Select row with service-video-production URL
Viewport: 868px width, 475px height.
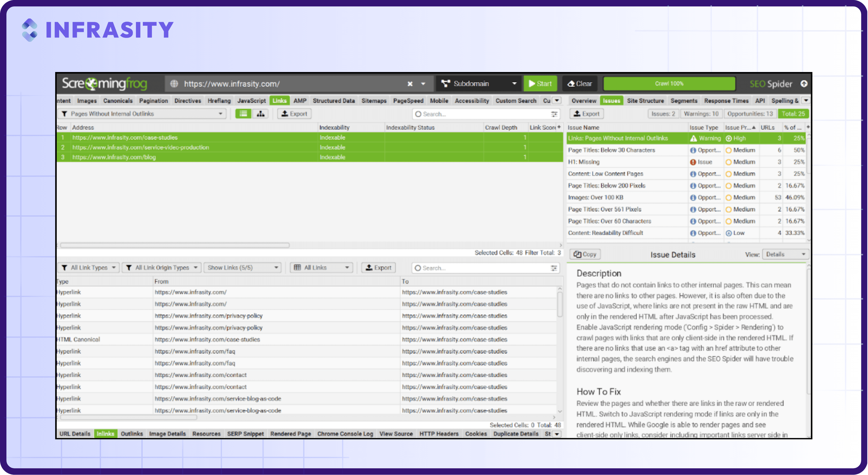point(309,147)
